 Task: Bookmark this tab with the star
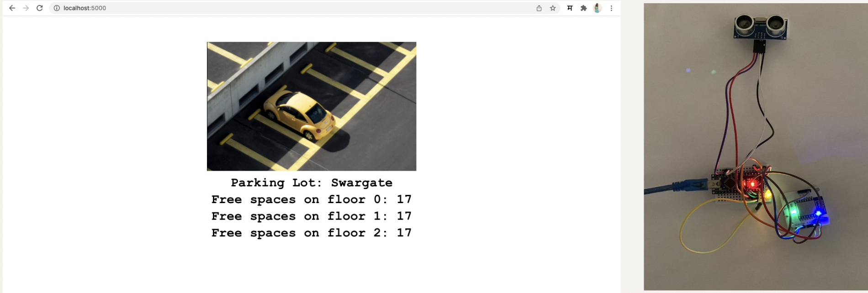coord(553,8)
